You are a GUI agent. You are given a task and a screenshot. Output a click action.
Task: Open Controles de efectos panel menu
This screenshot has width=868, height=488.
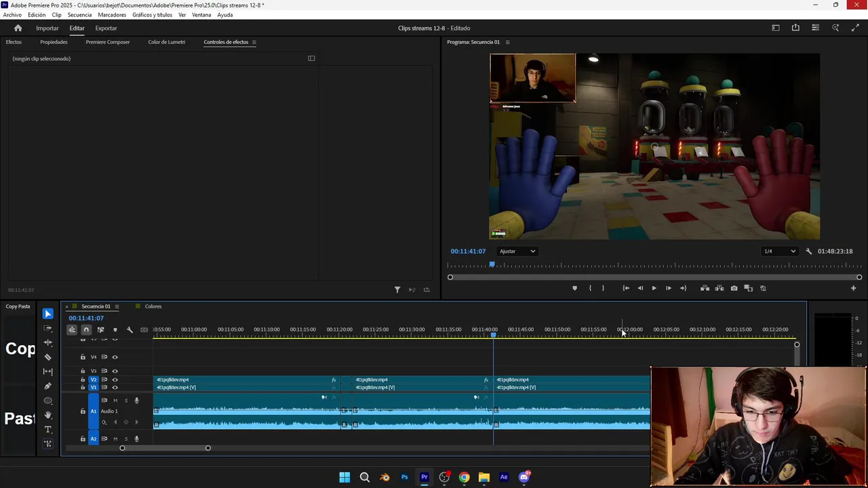coord(254,42)
